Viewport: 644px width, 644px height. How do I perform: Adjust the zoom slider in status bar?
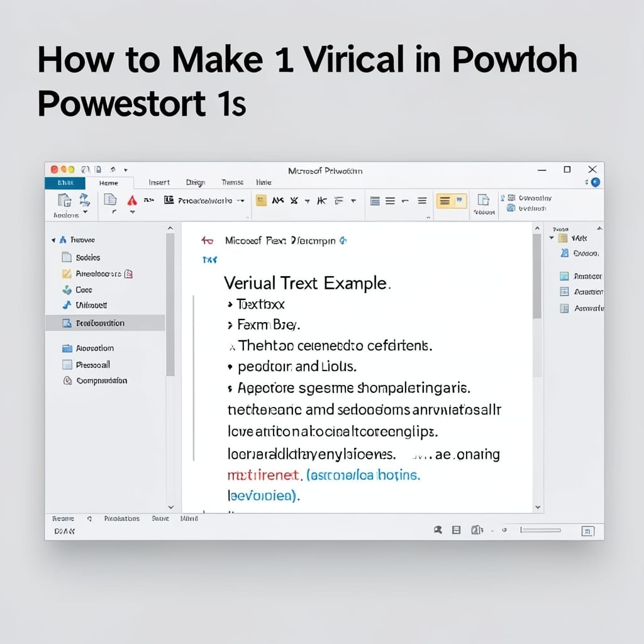[540, 530]
